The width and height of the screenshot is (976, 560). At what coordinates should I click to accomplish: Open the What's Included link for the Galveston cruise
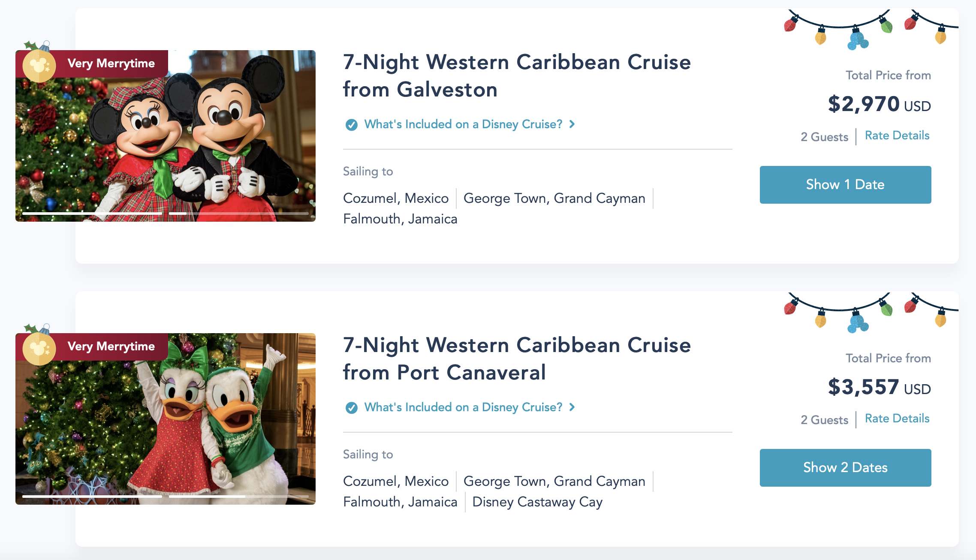click(463, 124)
